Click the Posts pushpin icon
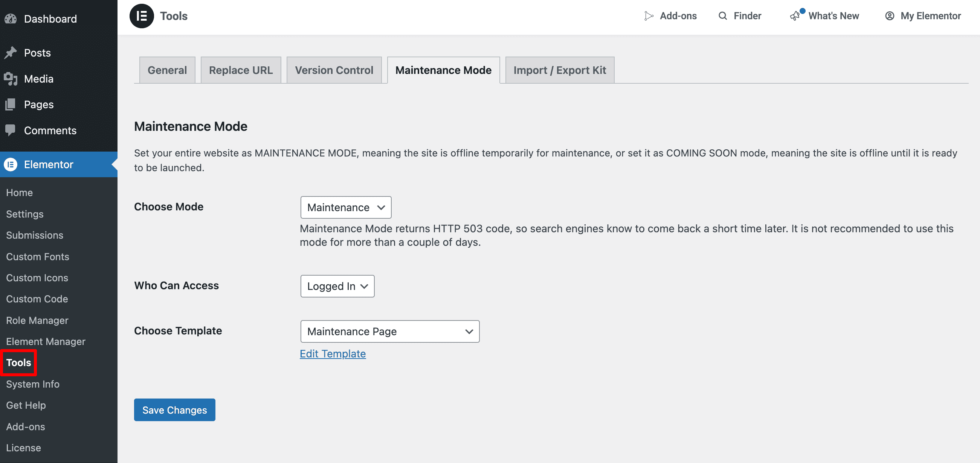Viewport: 980px width, 463px height. 11,52
